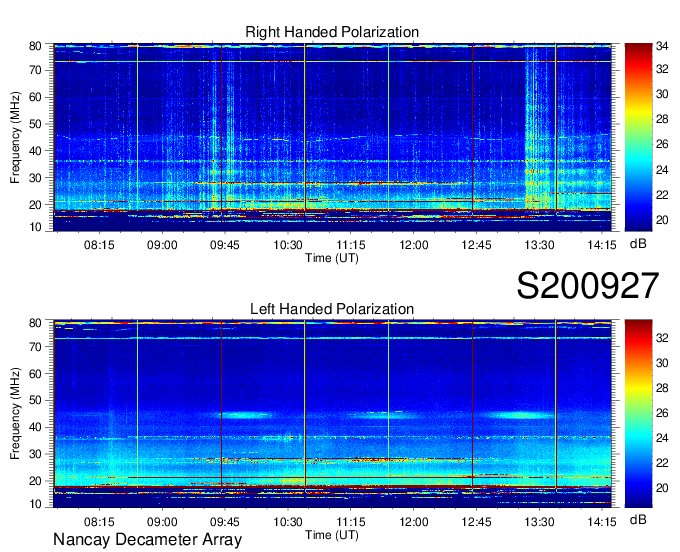Click the Right Handed plot's color scale bar
The image size is (680, 552).
point(638,137)
